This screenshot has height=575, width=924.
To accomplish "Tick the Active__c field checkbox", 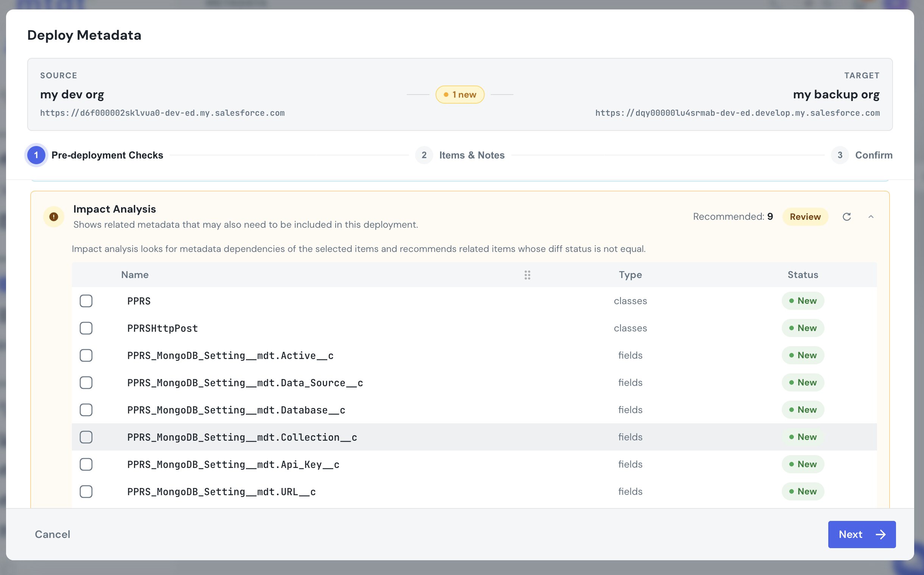I will (x=86, y=355).
